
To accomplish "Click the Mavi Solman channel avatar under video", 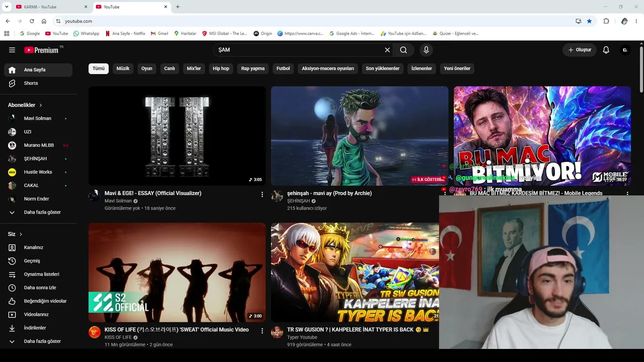I will point(95,196).
